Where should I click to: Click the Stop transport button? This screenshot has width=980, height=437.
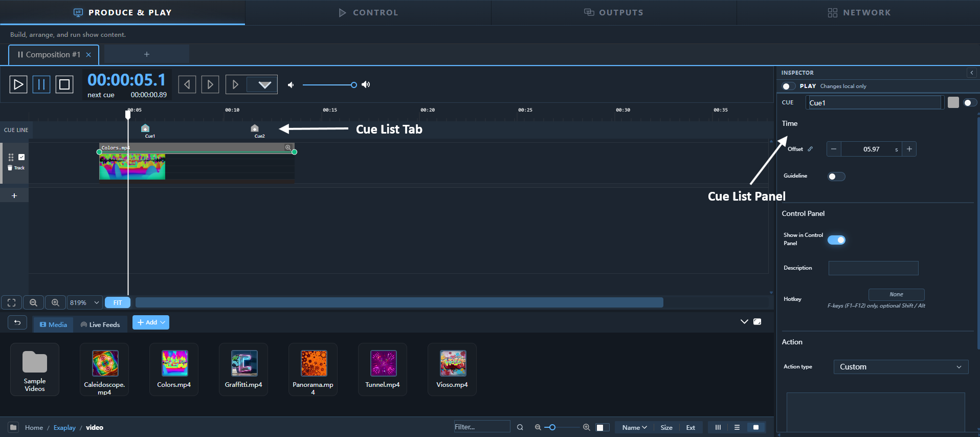(x=64, y=84)
